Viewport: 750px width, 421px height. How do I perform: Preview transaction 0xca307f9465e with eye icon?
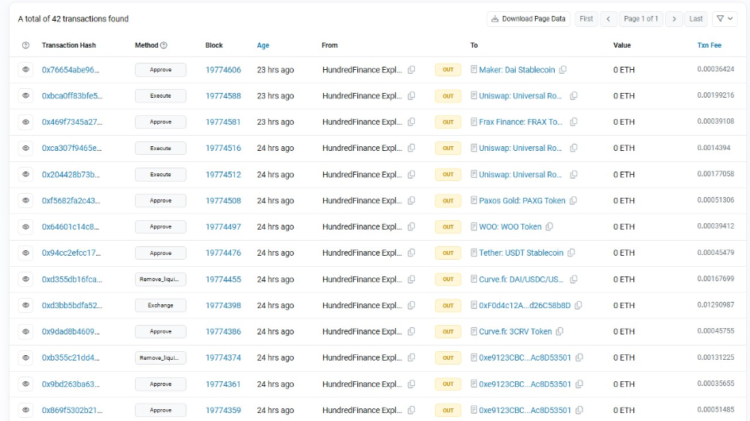point(26,148)
